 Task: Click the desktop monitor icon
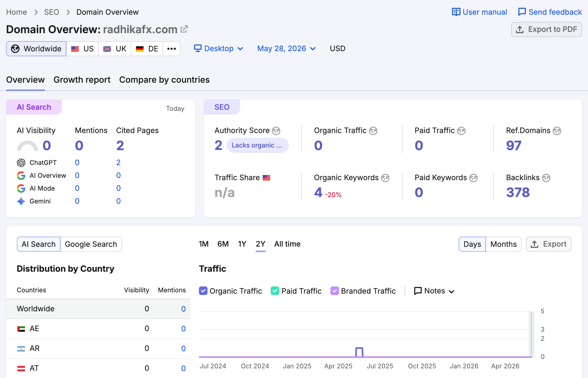[198, 48]
